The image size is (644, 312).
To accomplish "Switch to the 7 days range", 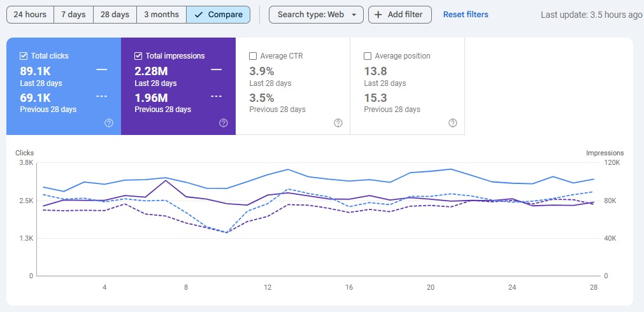I will pyautogui.click(x=73, y=15).
